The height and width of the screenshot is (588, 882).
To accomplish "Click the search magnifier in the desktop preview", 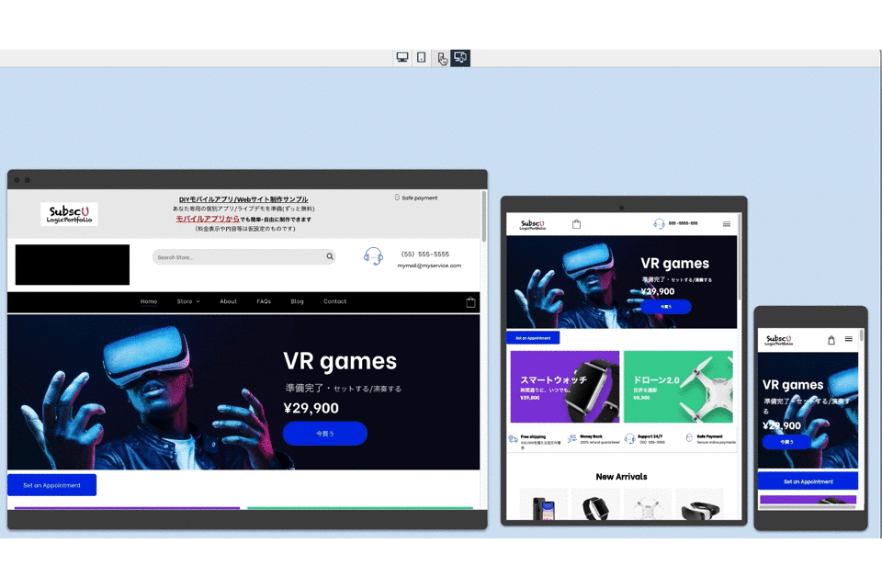I will click(330, 257).
